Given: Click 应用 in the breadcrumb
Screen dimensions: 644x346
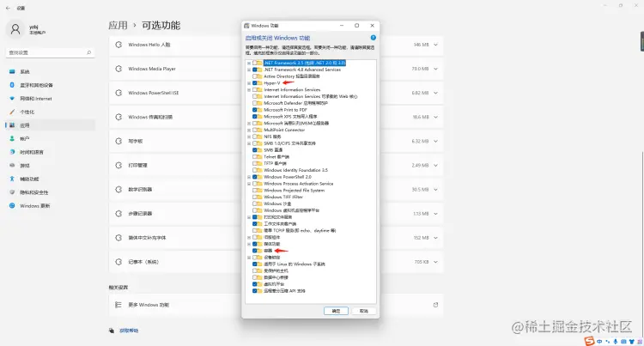Looking at the screenshot, I should (118, 26).
